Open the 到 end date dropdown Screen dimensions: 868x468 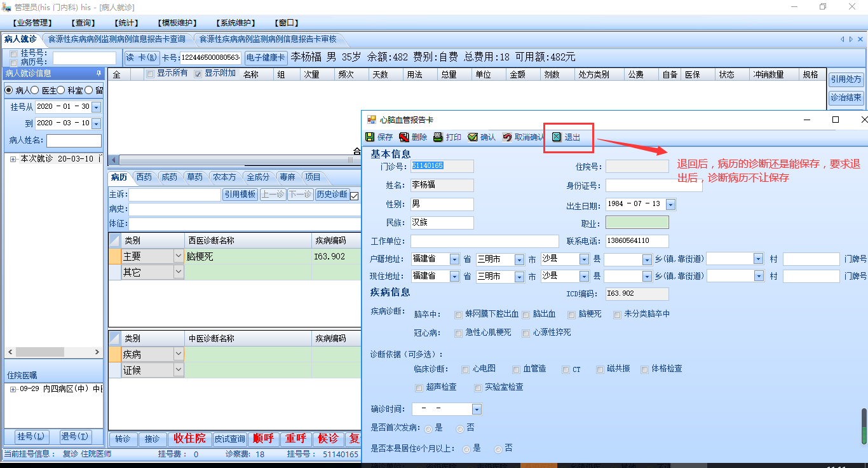[97, 123]
